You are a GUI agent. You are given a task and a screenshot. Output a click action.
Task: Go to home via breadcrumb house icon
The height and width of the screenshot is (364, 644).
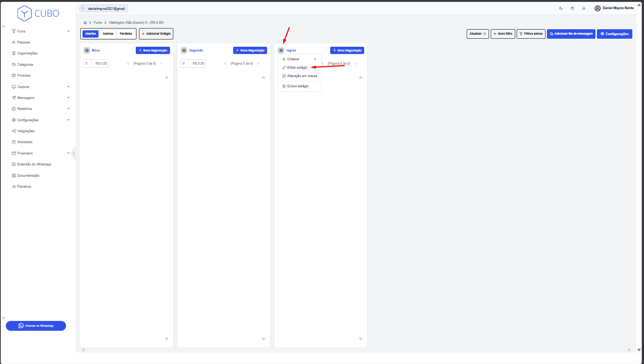tap(85, 23)
